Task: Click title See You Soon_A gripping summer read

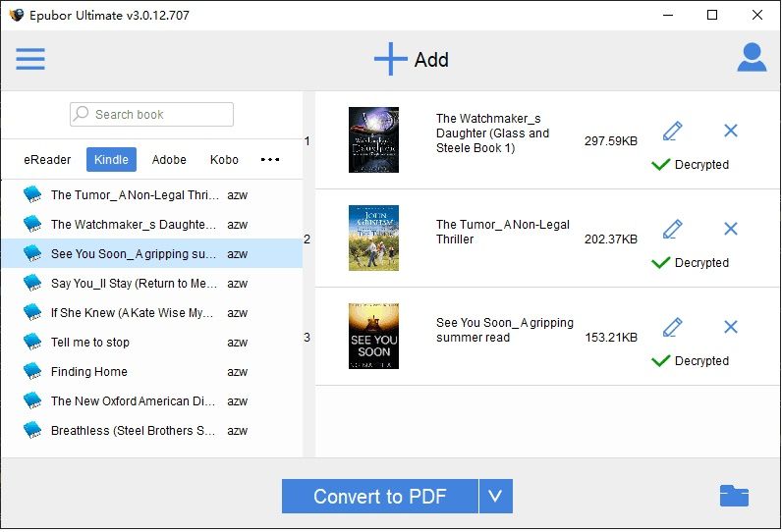Action: pos(505,330)
